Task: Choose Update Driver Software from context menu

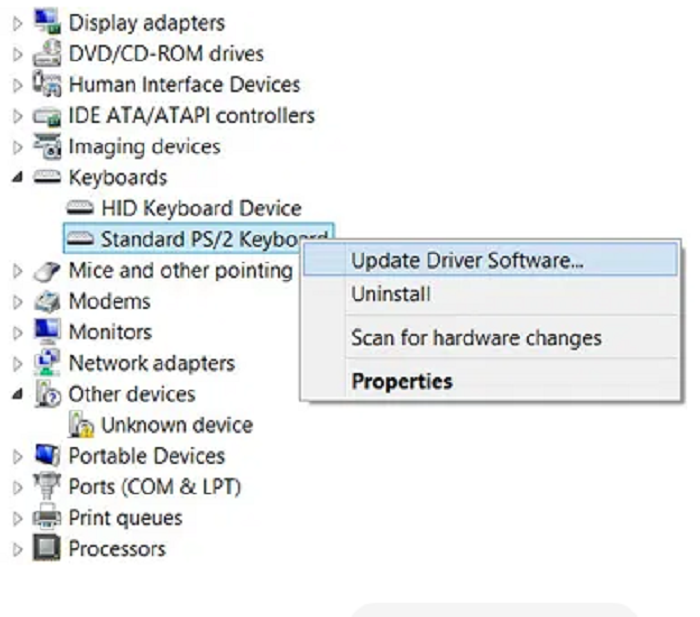Action: (490, 260)
